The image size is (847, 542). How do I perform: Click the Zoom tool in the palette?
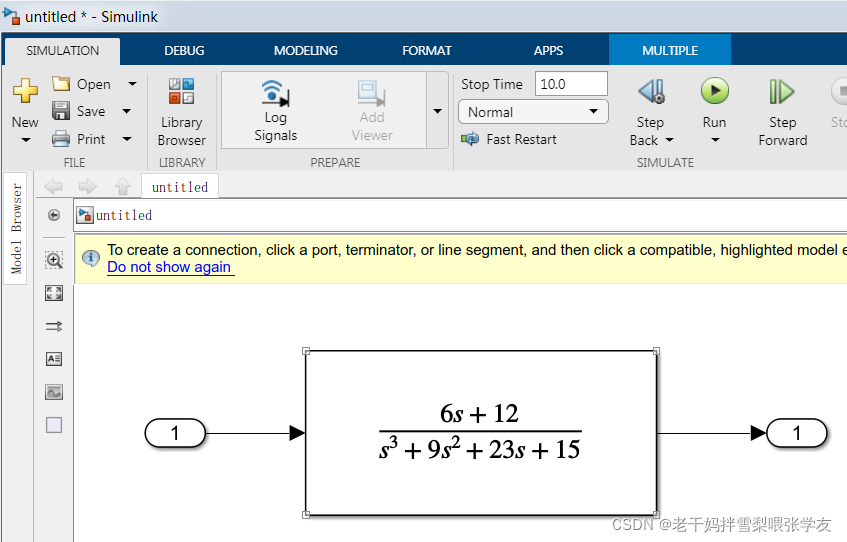54,260
